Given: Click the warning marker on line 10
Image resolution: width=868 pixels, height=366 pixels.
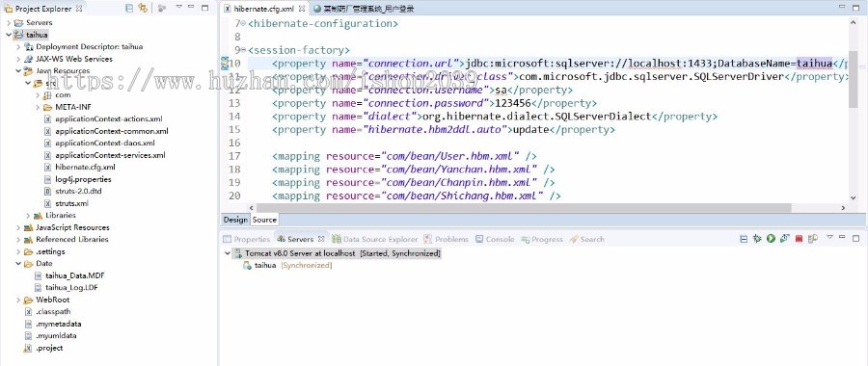Looking at the screenshot, I should point(224,63).
